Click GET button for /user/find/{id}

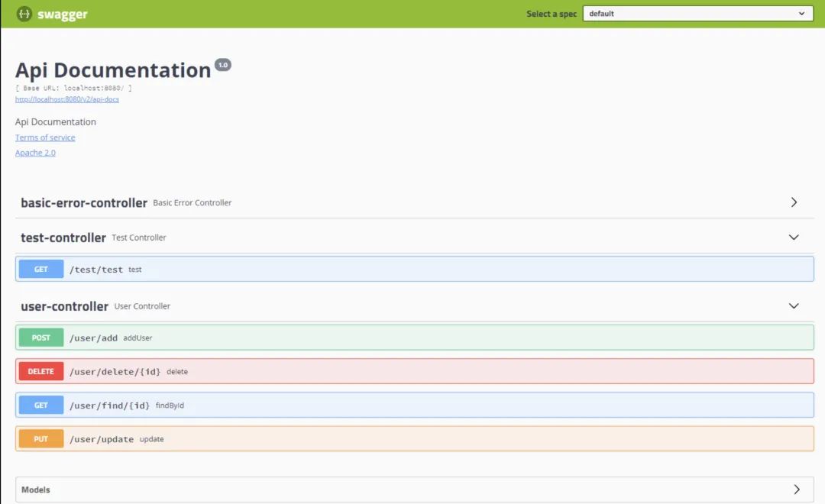[x=41, y=405]
